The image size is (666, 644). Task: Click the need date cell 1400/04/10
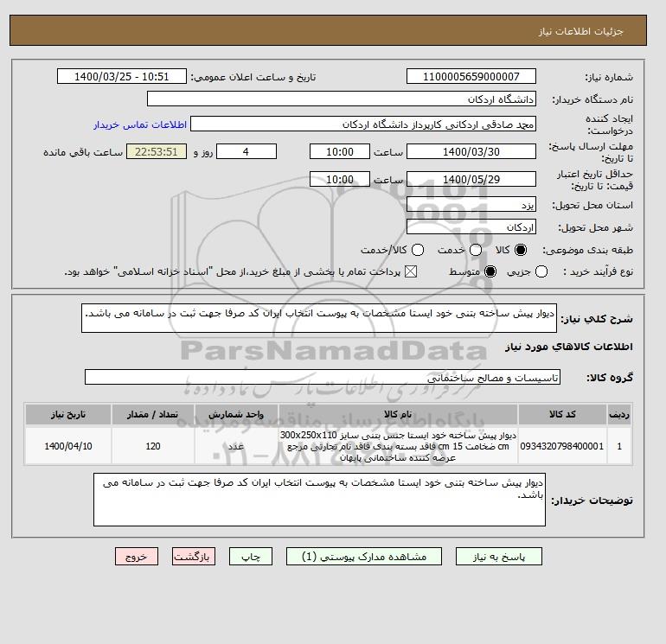(68, 446)
